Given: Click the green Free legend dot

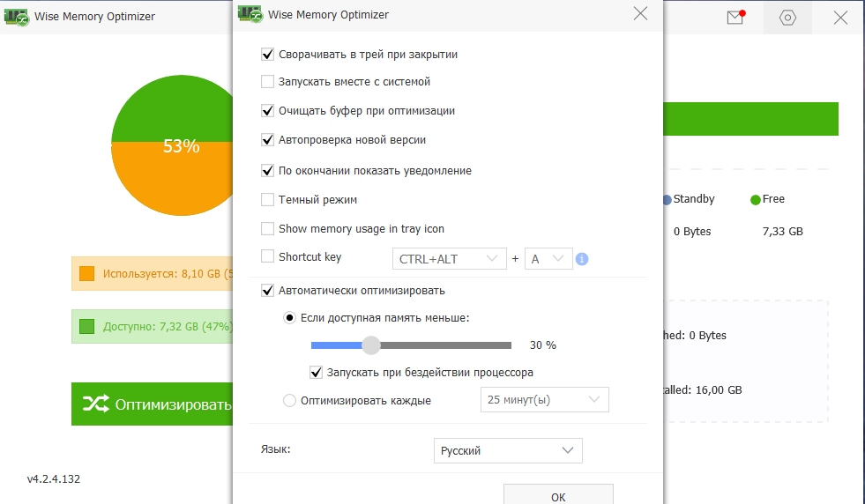Looking at the screenshot, I should 755,200.
